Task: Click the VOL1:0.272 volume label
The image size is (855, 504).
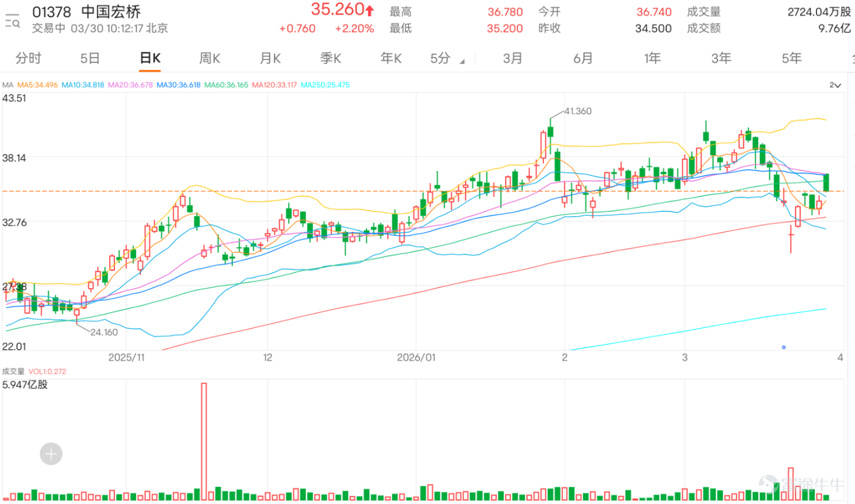Action: [x=48, y=372]
